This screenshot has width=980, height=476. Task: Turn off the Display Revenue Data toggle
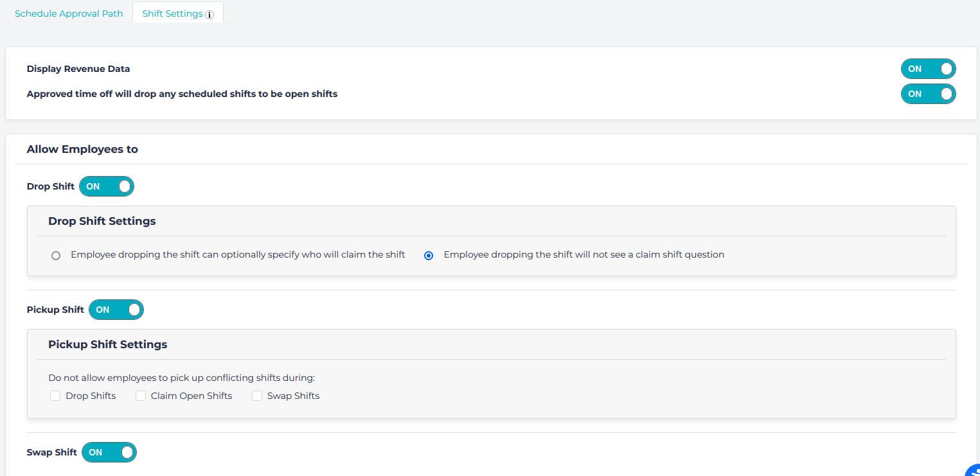[x=928, y=69]
